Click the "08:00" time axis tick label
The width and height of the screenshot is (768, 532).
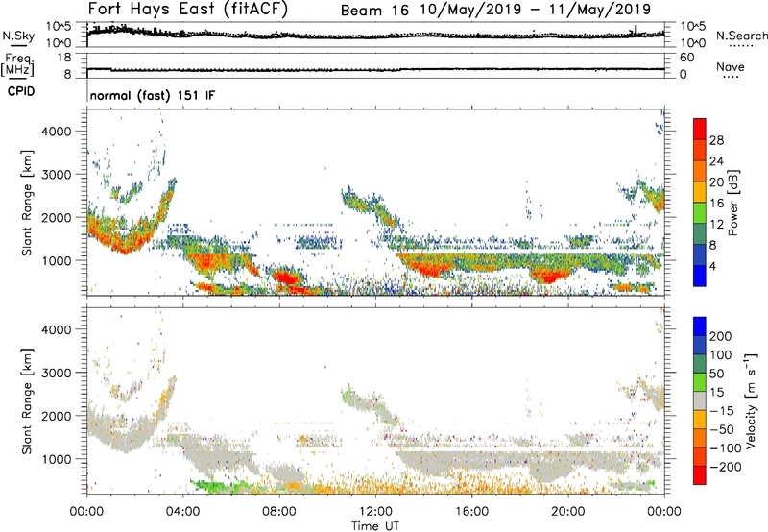coord(279,512)
